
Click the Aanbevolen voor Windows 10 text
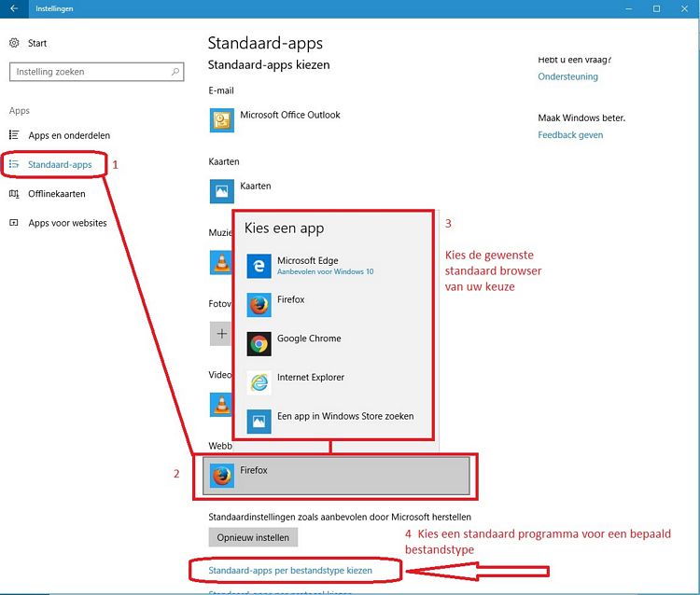tap(326, 271)
